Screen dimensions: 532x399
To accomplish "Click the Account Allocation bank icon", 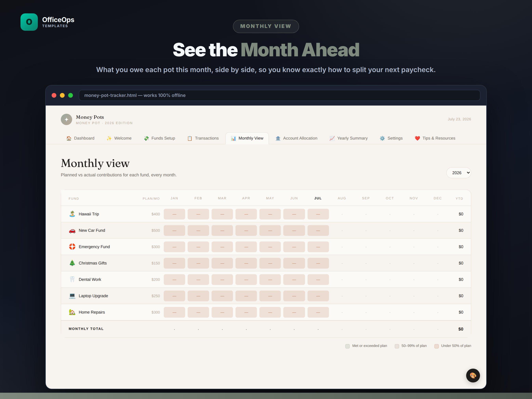I will pos(278,138).
